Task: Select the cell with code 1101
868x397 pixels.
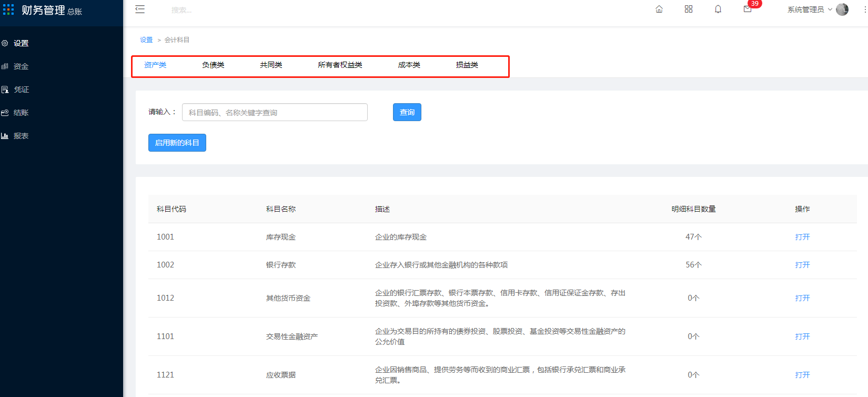Action: [165, 336]
